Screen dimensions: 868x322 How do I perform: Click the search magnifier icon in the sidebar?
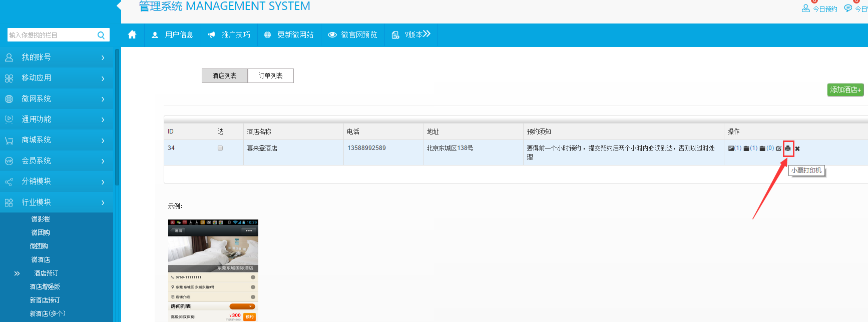pyautogui.click(x=101, y=35)
